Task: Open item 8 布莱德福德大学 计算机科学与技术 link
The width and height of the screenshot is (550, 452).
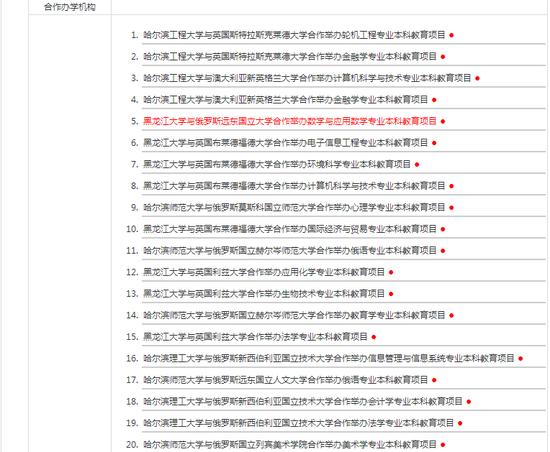Action: pyautogui.click(x=294, y=185)
